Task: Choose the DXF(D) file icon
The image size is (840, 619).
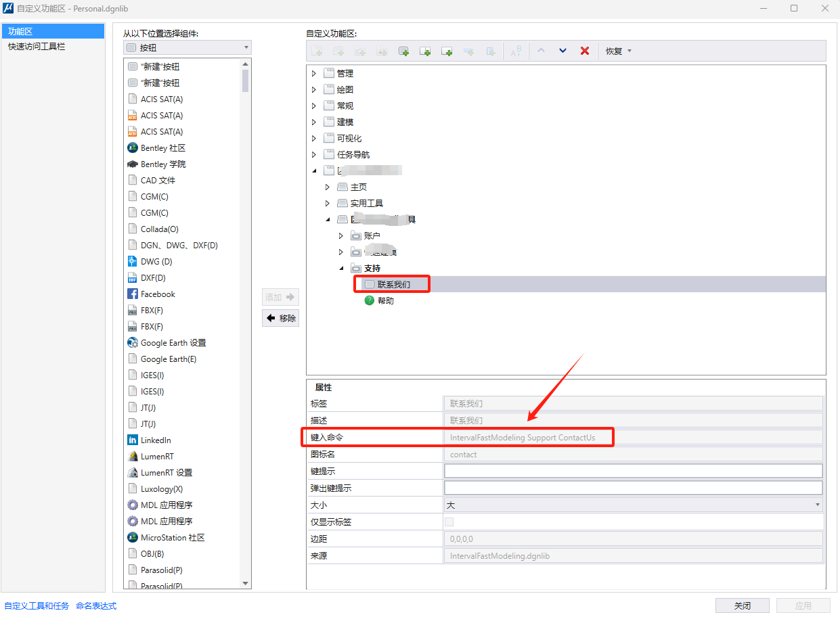Action: (x=133, y=277)
